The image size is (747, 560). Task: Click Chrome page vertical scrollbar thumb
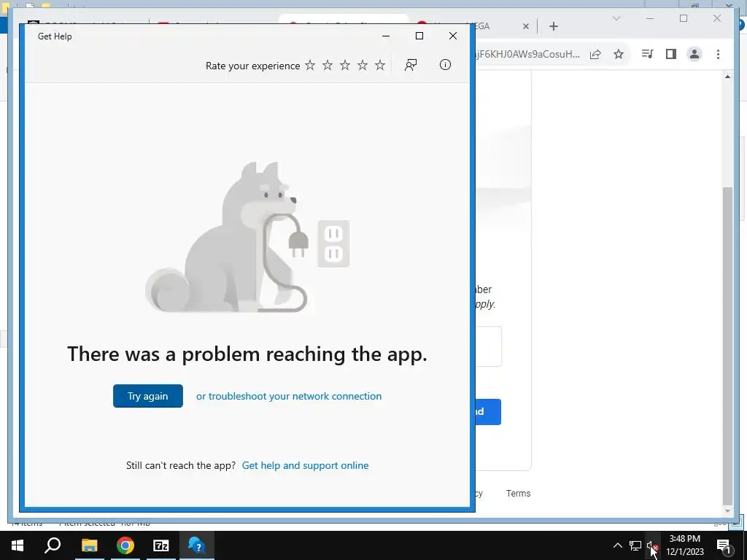pos(727,345)
